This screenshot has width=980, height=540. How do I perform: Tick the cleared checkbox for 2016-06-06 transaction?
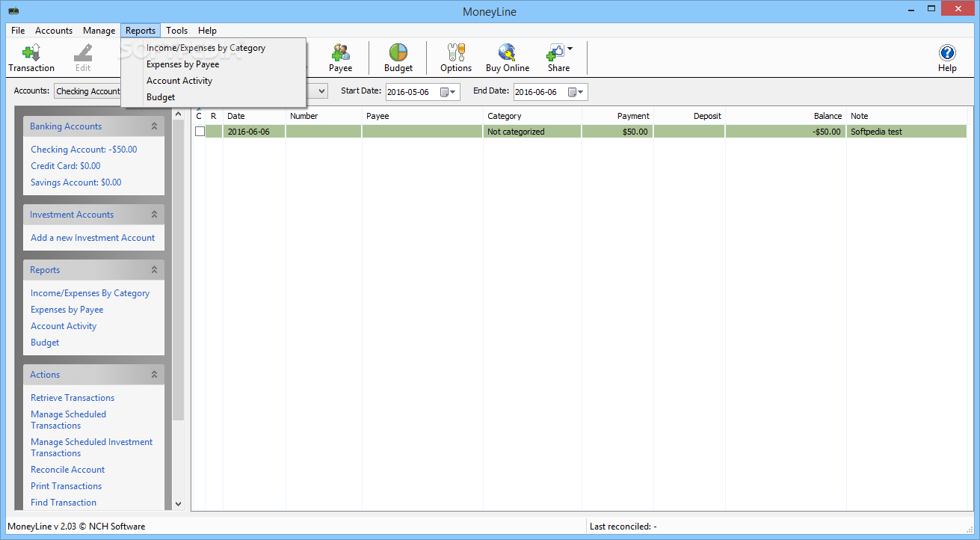tap(200, 132)
